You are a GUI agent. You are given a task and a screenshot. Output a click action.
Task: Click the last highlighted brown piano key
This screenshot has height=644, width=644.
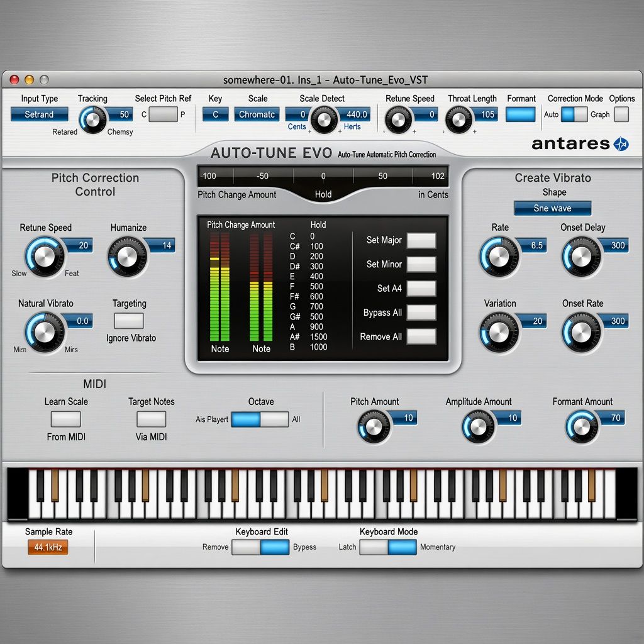pos(591,486)
